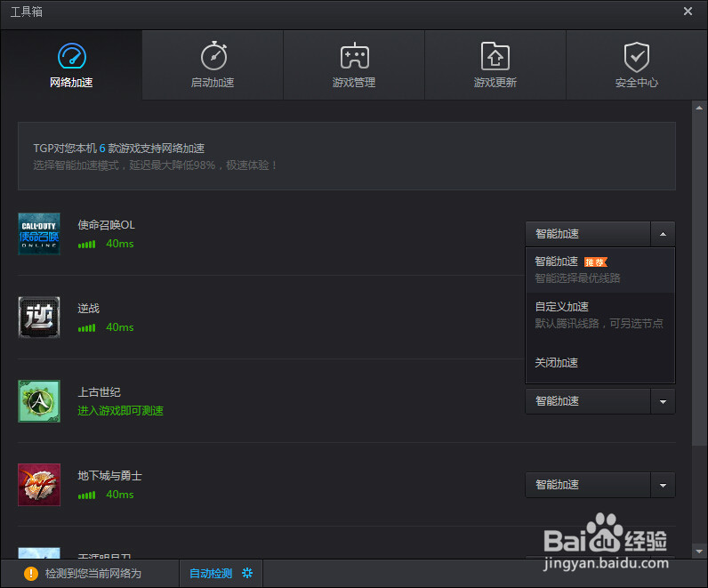This screenshot has width=708, height=588.
Task: Click the 使命召唤OL game icon
Action: (39, 234)
